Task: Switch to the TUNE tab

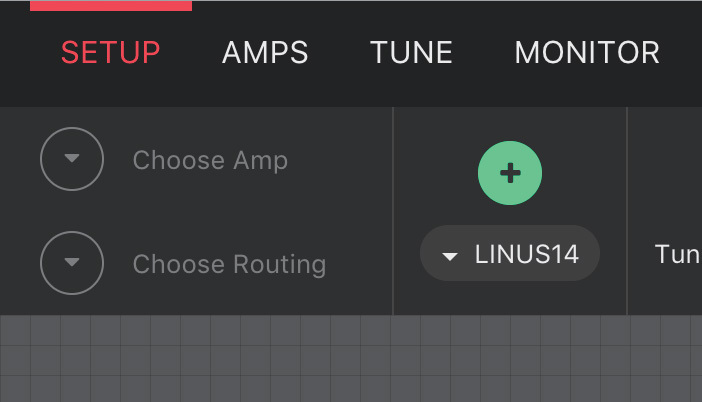Action: click(411, 52)
